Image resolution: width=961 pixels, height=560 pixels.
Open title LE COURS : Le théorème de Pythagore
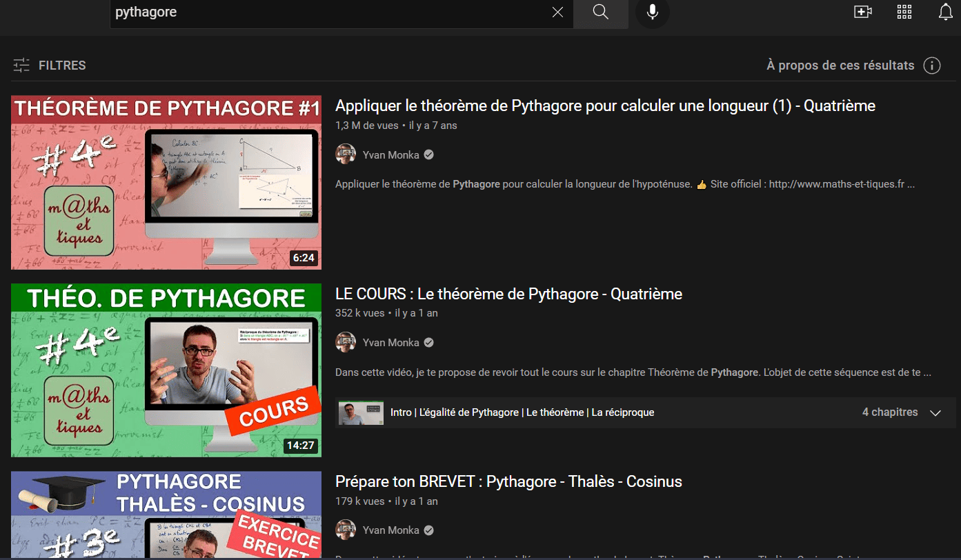[508, 294]
